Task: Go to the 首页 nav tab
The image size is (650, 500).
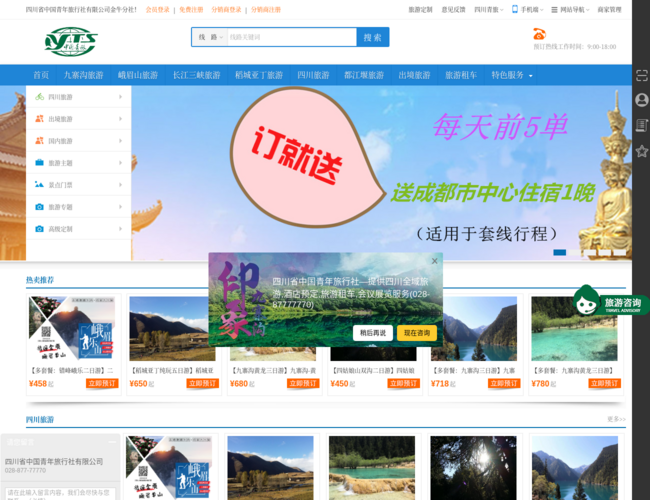Action: tap(41, 75)
